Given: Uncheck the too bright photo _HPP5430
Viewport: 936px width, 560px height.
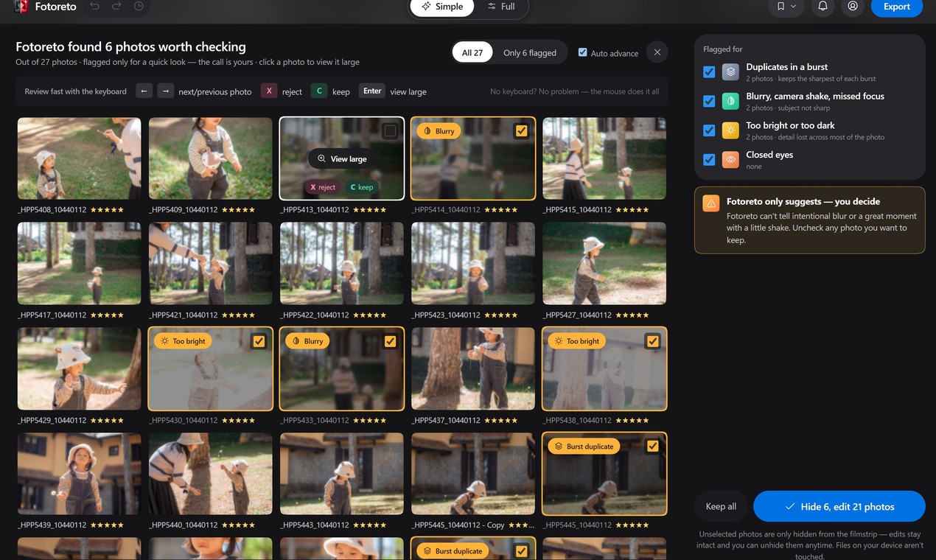Looking at the screenshot, I should [x=259, y=341].
